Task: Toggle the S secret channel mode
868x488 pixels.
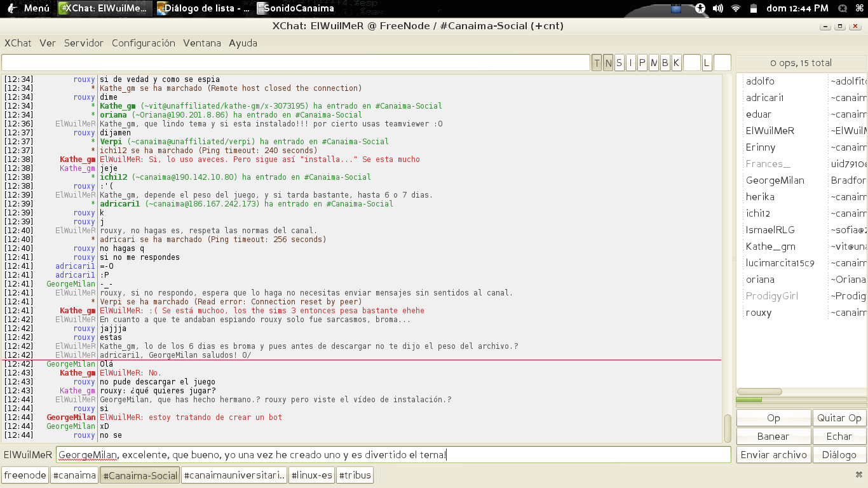Action: [620, 63]
